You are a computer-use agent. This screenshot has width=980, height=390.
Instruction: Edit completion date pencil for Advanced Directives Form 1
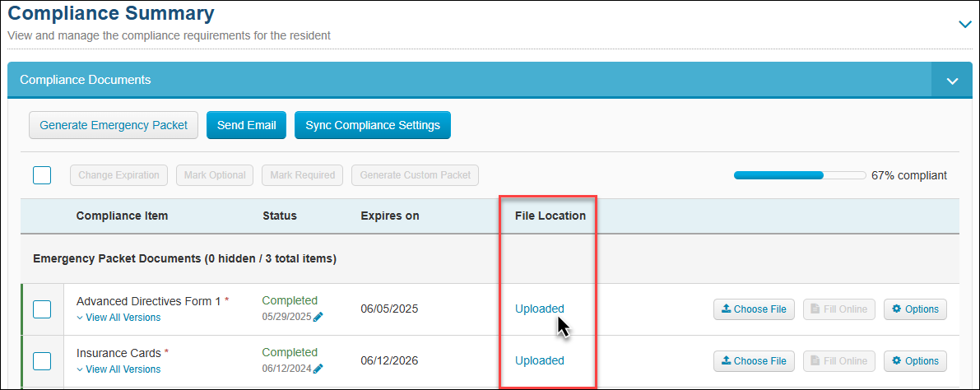point(318,317)
